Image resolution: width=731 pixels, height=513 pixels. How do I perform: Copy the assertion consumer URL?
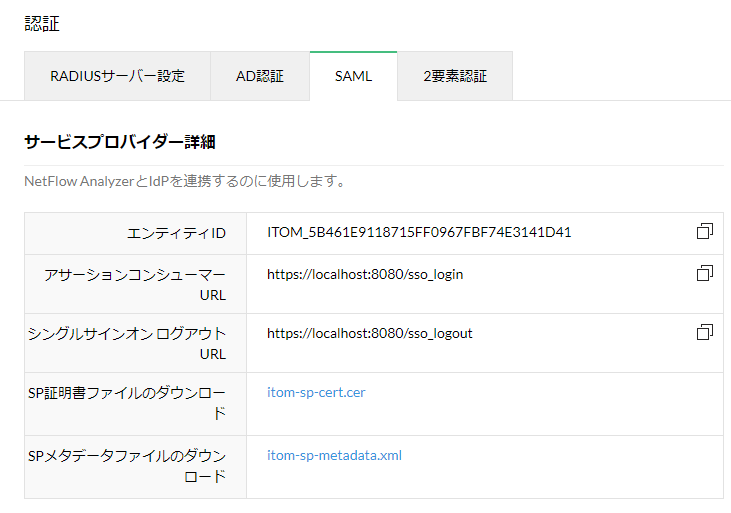click(x=705, y=273)
